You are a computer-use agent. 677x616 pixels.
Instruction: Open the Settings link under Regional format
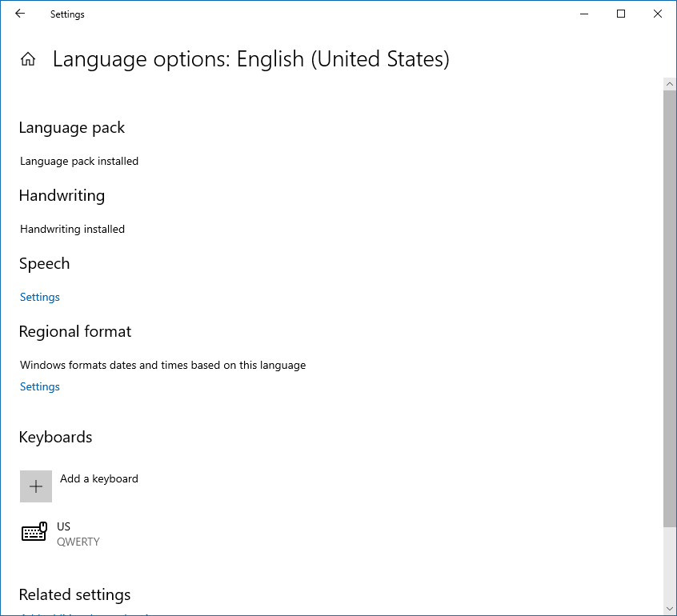(40, 386)
